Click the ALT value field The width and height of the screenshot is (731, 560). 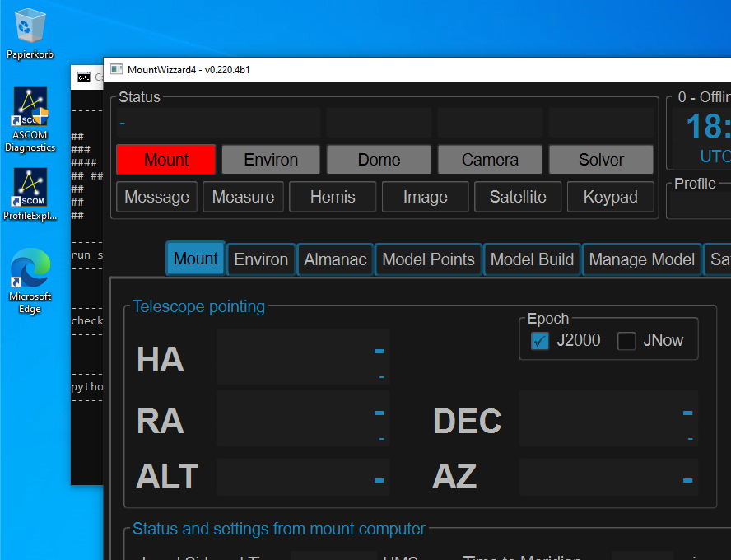(303, 477)
